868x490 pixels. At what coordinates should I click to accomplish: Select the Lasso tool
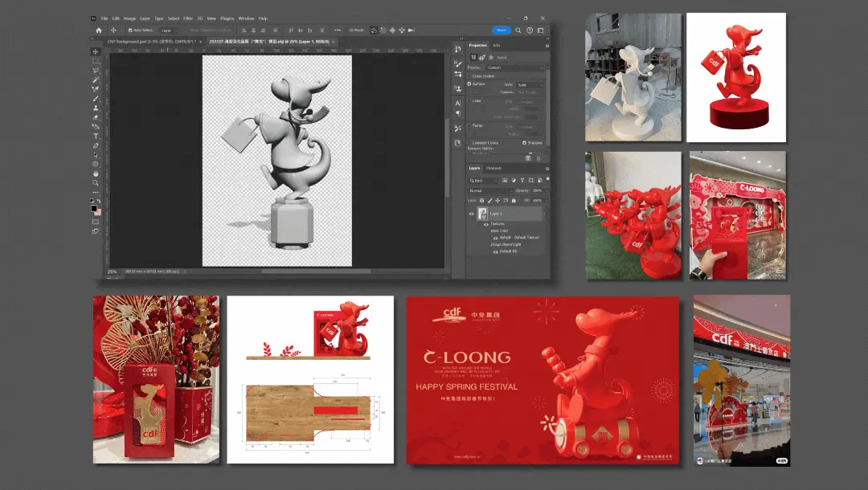click(x=95, y=70)
